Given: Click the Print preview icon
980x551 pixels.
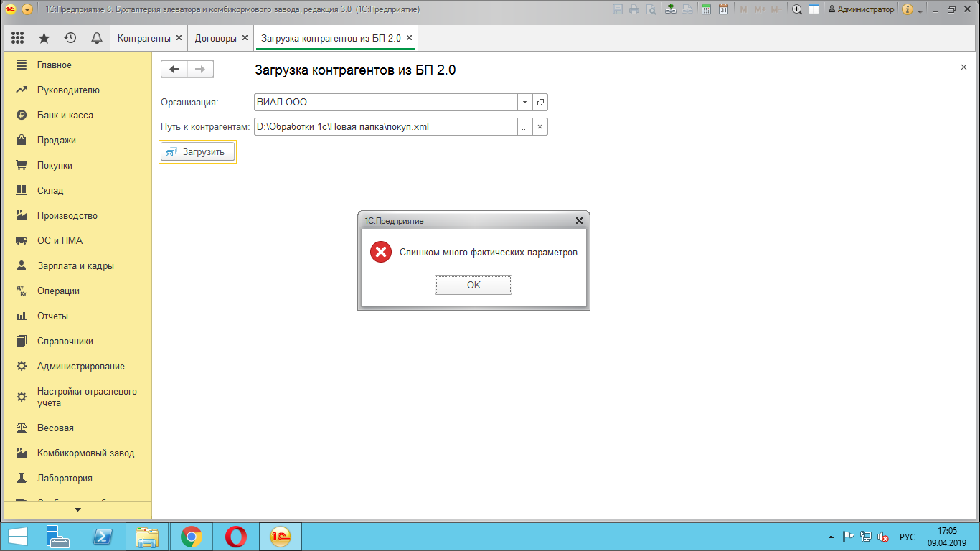Looking at the screenshot, I should coord(651,9).
